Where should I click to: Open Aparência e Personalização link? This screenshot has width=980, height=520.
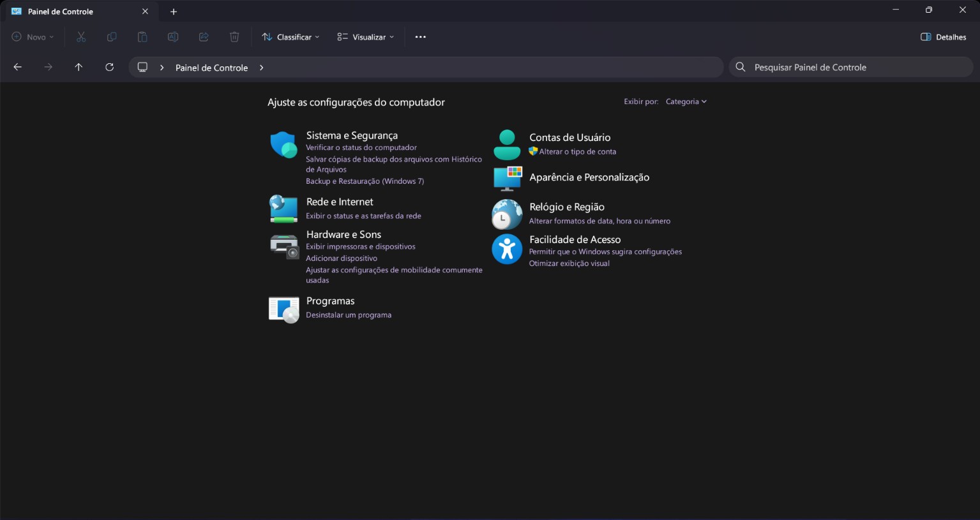click(x=589, y=177)
